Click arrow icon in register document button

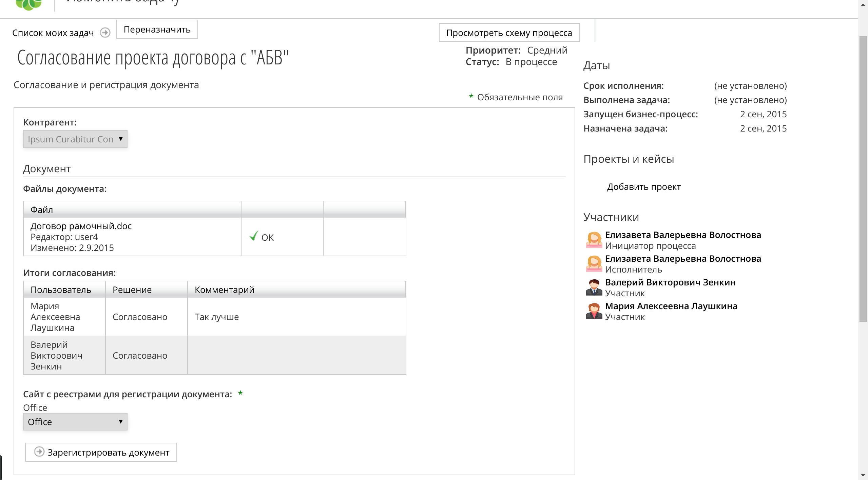[x=39, y=452]
